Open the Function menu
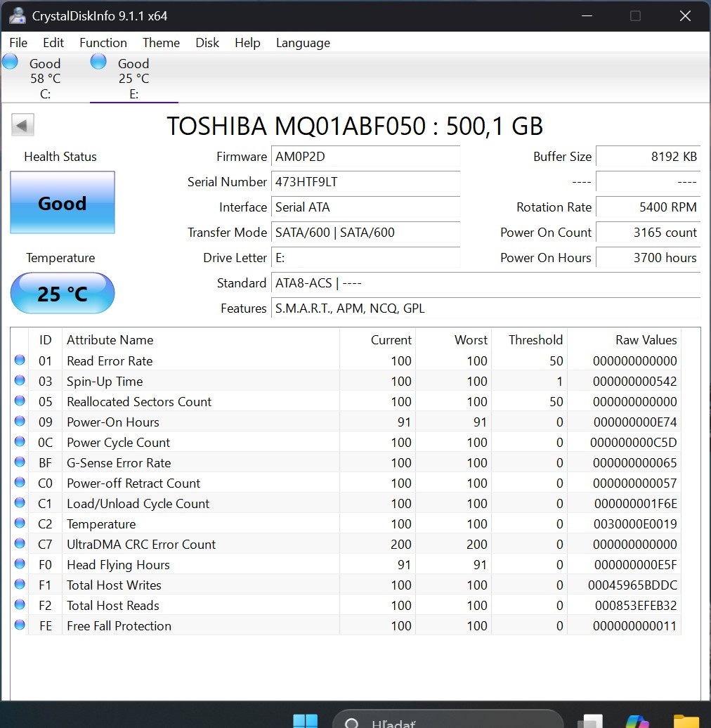 click(103, 43)
